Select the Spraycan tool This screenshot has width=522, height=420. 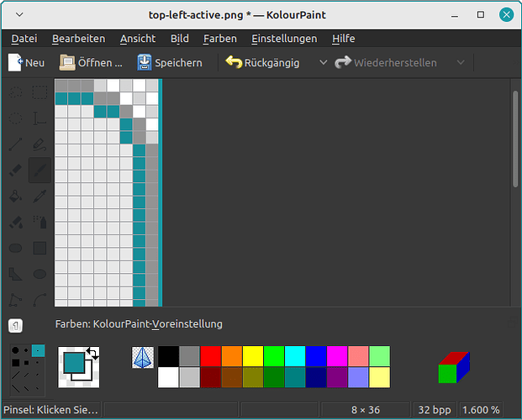click(x=40, y=222)
